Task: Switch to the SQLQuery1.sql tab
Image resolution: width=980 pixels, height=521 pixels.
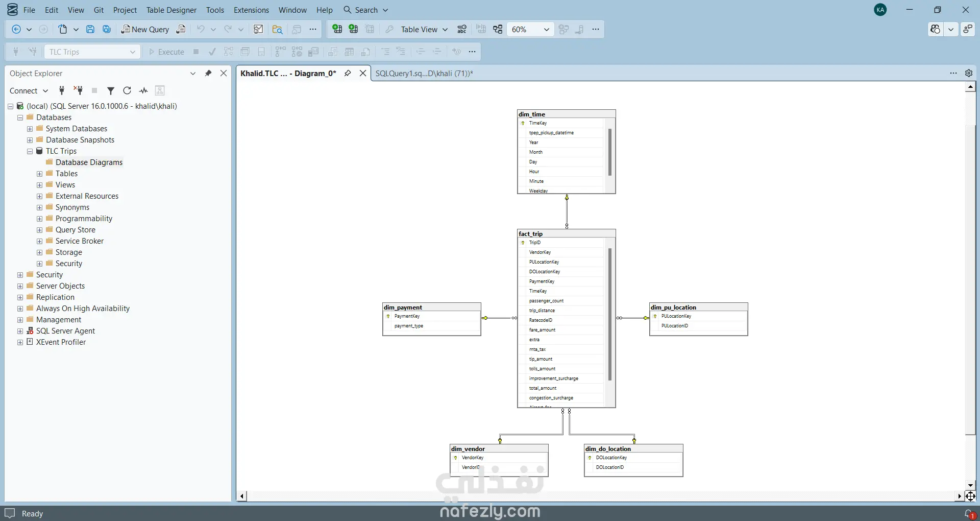Action: pos(424,74)
